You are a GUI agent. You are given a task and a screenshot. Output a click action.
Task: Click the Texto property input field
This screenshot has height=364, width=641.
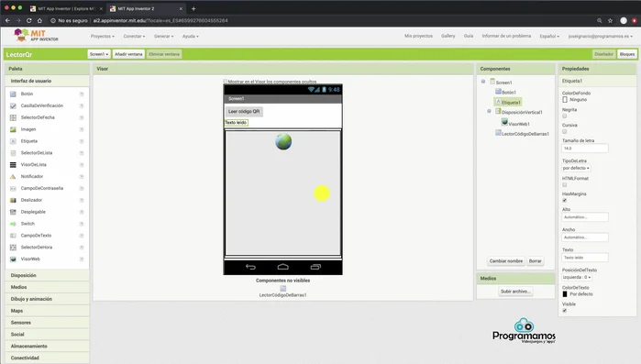tap(584, 258)
